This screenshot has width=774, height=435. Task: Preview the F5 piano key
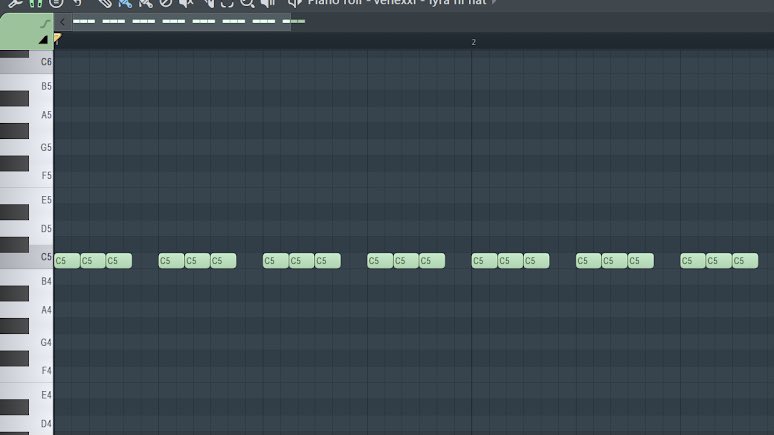pos(42,176)
